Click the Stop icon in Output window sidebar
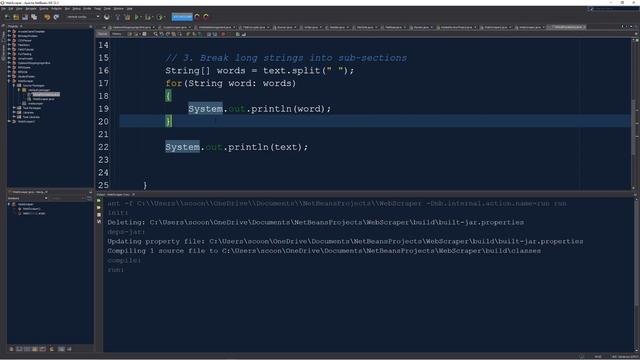Screen dimensions: 640x360 point(99,214)
